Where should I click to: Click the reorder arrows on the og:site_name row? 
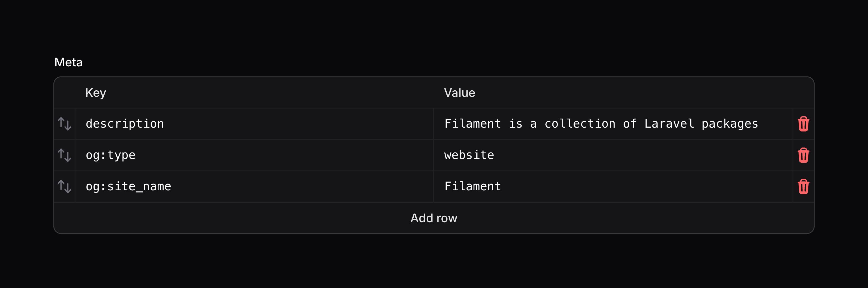coord(65,186)
